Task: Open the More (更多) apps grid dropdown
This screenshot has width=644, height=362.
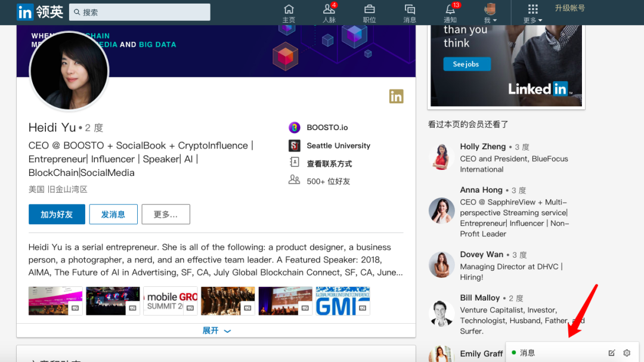Action: 532,13
